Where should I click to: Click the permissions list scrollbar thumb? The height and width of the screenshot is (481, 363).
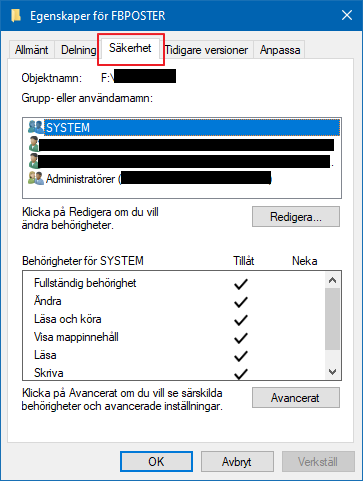coord(332,319)
